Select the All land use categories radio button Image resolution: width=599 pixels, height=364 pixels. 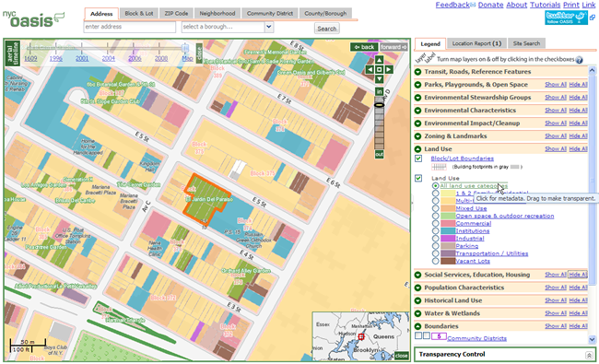[x=436, y=185]
